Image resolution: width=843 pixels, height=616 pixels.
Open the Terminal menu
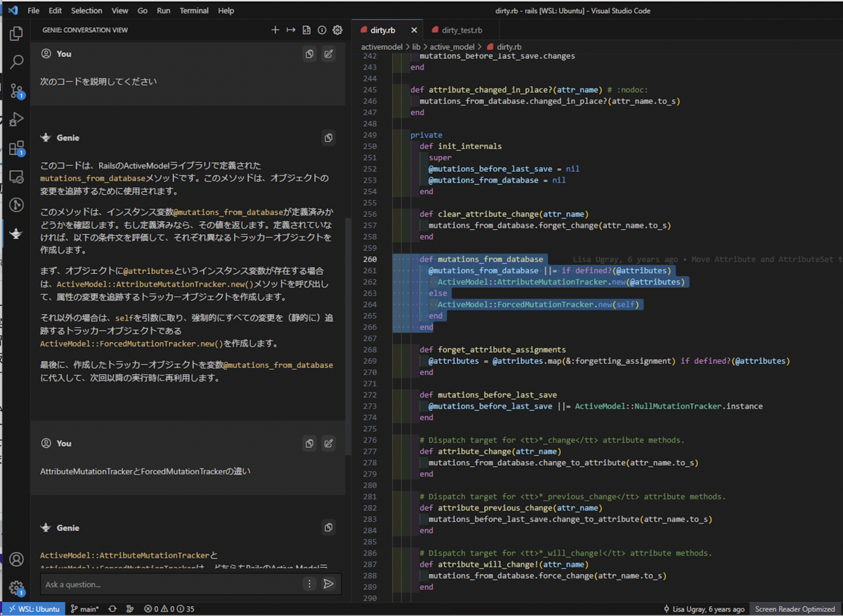pos(194,11)
